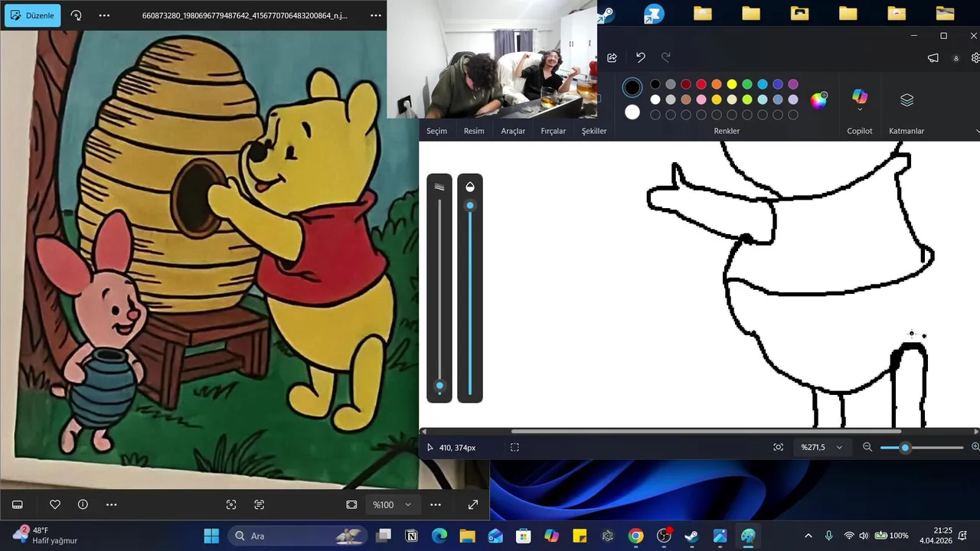Viewport: 980px width, 551px height.
Task: Enter full screen mode in Photos
Action: click(473, 504)
